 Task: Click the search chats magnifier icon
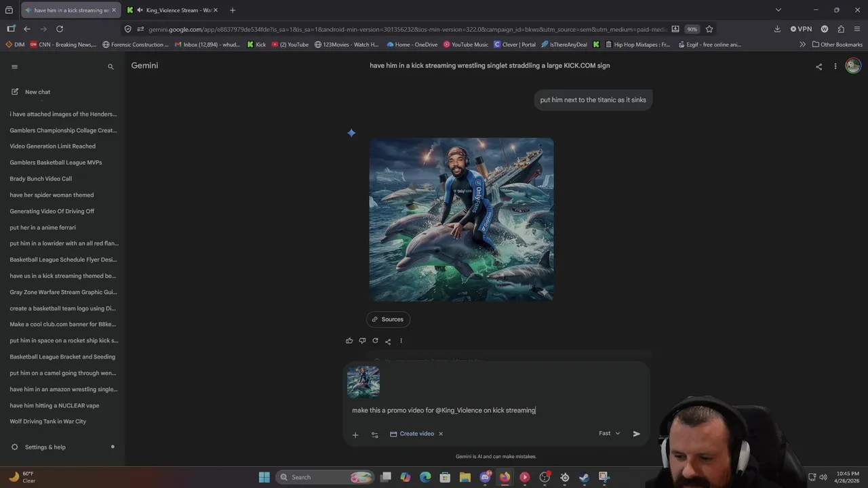111,66
